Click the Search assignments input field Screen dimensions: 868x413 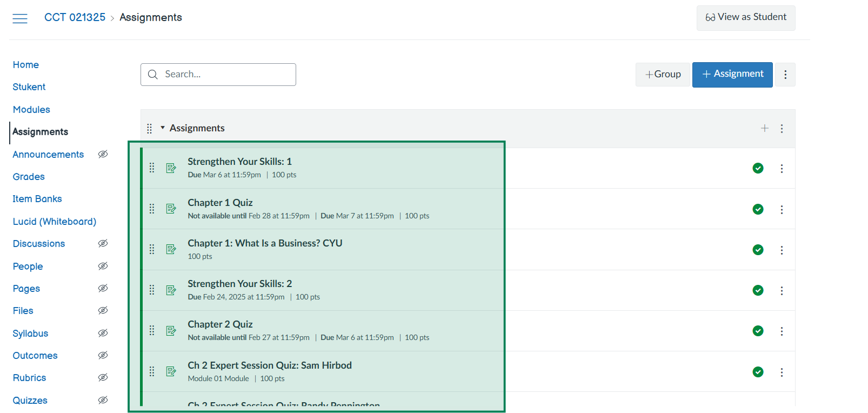(227, 75)
